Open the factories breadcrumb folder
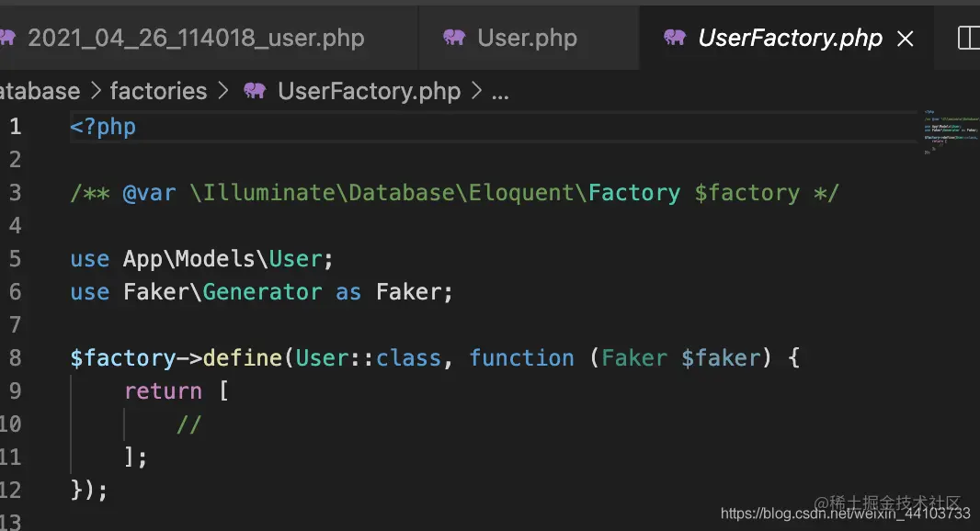Image resolution: width=980 pixels, height=531 pixels. pyautogui.click(x=158, y=91)
